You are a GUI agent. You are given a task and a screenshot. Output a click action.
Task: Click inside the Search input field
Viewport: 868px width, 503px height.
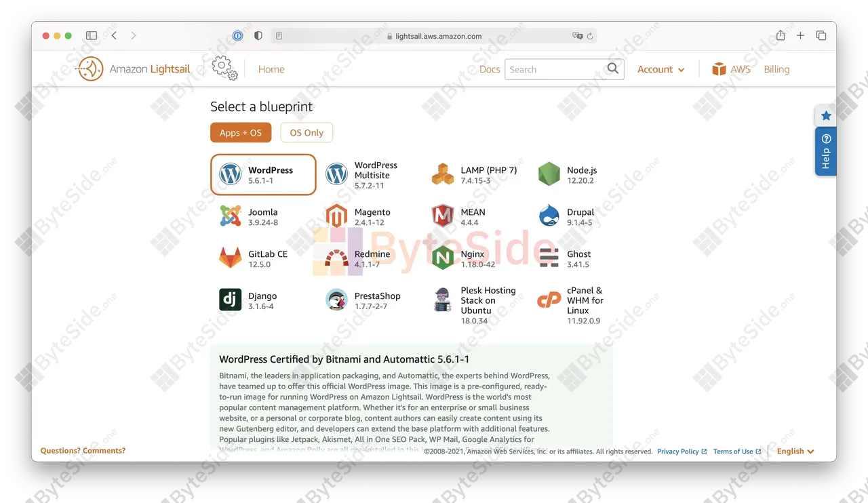(555, 69)
